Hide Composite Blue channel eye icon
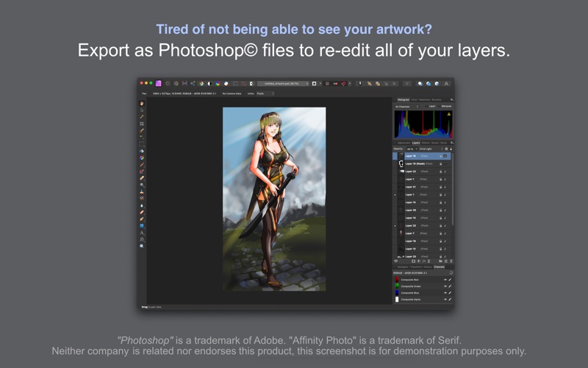This screenshot has width=588, height=368. point(445,293)
